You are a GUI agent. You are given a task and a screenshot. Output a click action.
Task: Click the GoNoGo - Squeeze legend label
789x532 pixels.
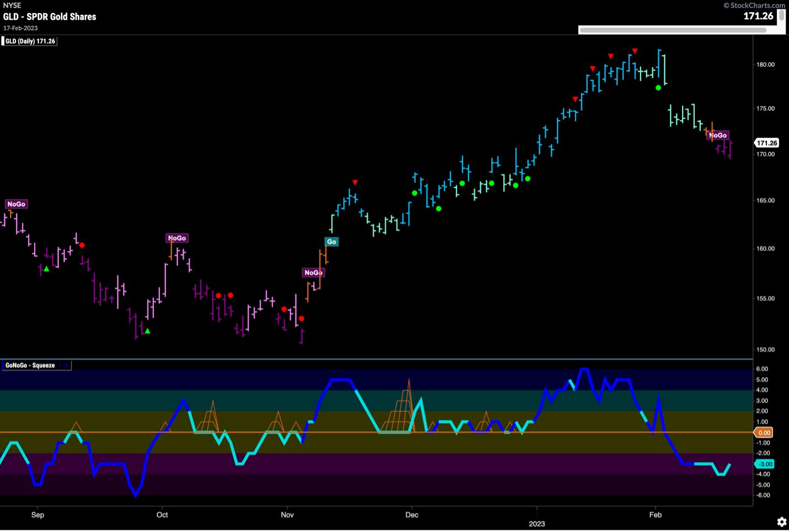[30, 366]
